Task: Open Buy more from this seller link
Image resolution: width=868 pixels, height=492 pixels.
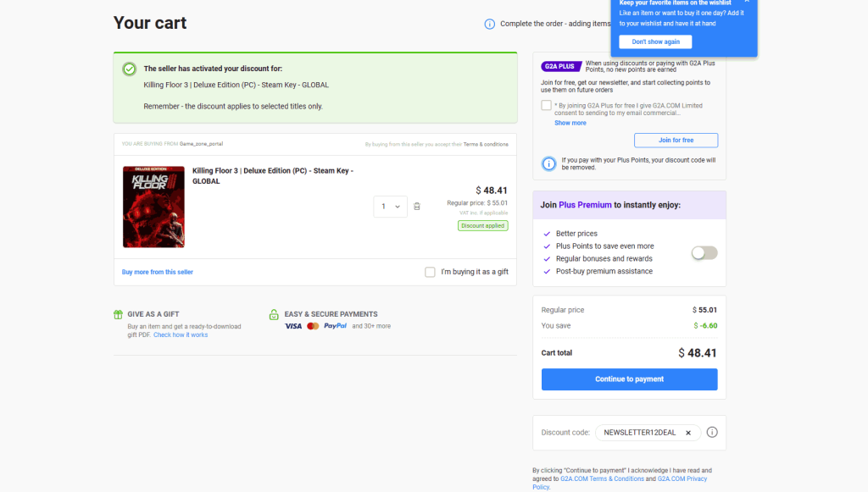Action: pos(157,272)
